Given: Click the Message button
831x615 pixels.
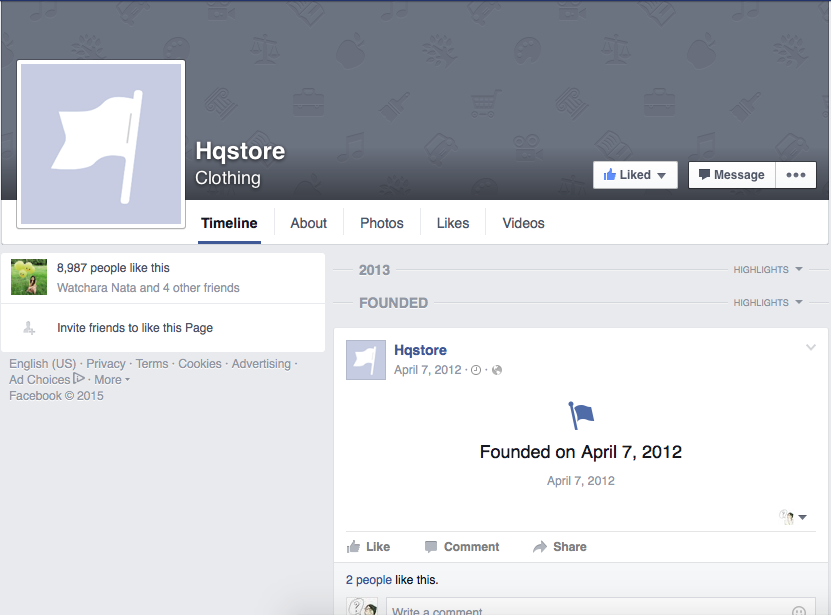Looking at the screenshot, I should [732, 175].
